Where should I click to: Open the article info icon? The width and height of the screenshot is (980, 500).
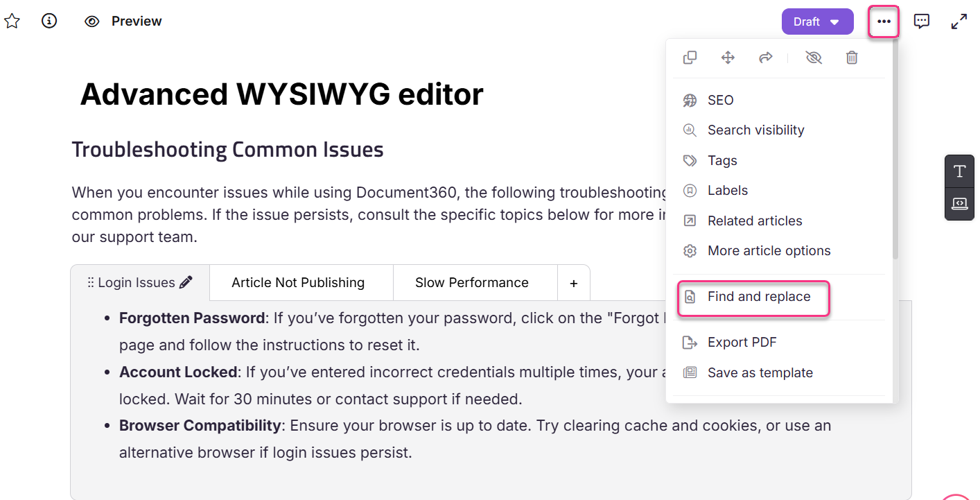(49, 21)
